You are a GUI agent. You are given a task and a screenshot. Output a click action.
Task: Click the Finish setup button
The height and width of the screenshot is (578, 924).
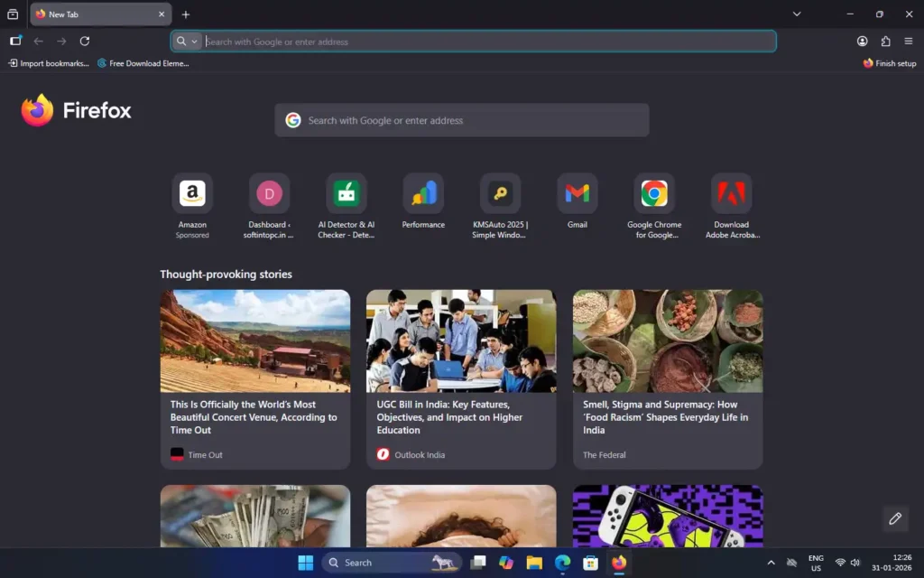pos(890,63)
